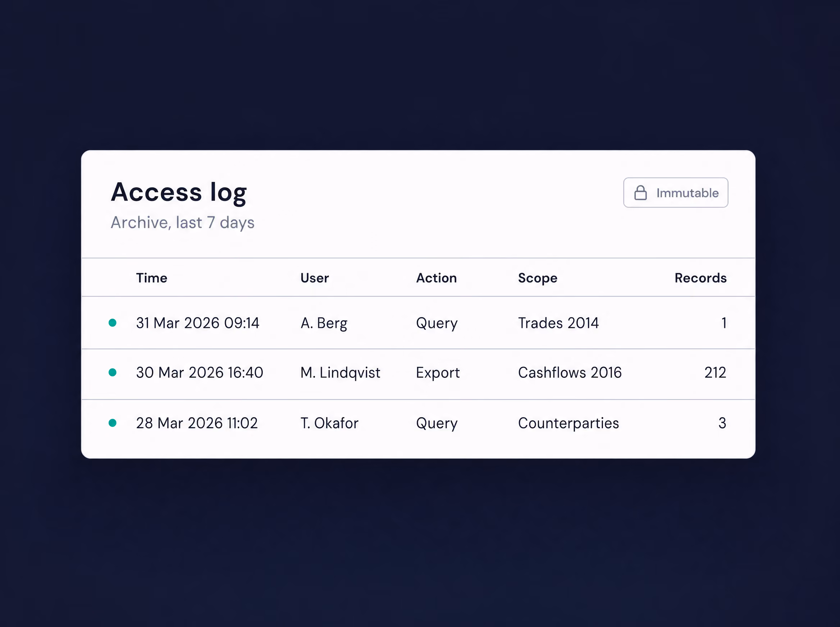Click the Trades 2014 scope cell
This screenshot has width=840, height=627.
pos(558,323)
